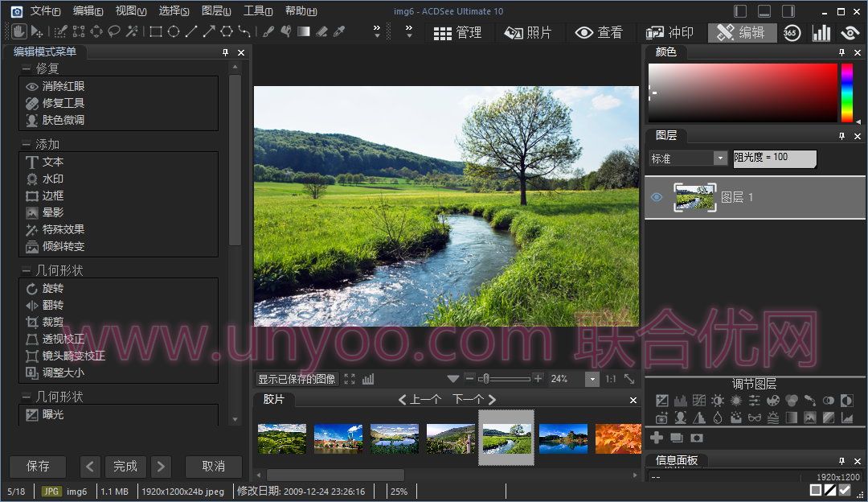Collapse the 修复 group
The width and height of the screenshot is (868, 502).
tap(26, 68)
